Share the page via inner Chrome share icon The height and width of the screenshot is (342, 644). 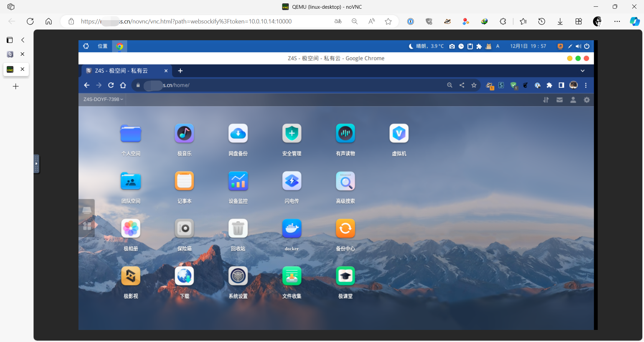point(462,85)
